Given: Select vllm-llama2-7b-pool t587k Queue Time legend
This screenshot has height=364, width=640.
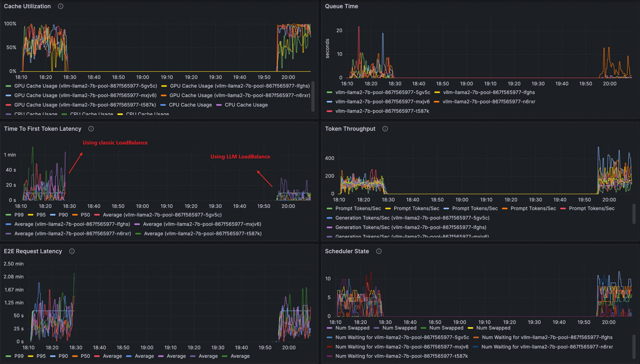Looking at the screenshot, I should point(382,111).
